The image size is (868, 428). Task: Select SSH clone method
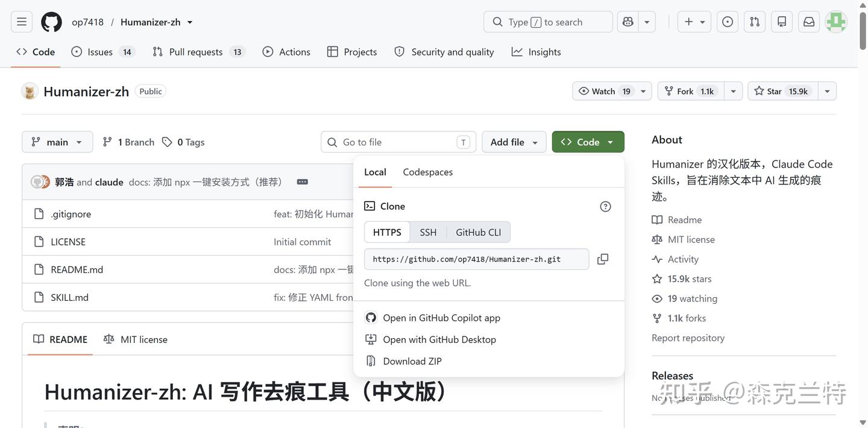click(428, 232)
